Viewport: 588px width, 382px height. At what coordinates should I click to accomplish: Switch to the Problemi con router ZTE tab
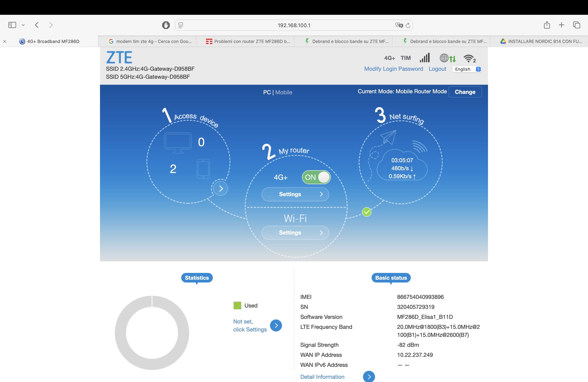click(248, 42)
